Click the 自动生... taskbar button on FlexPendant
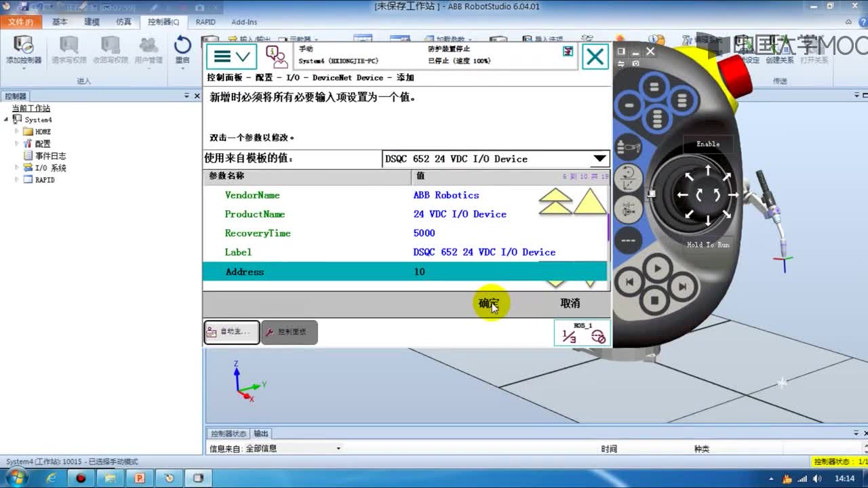This screenshot has height=488, width=868. [x=232, y=332]
